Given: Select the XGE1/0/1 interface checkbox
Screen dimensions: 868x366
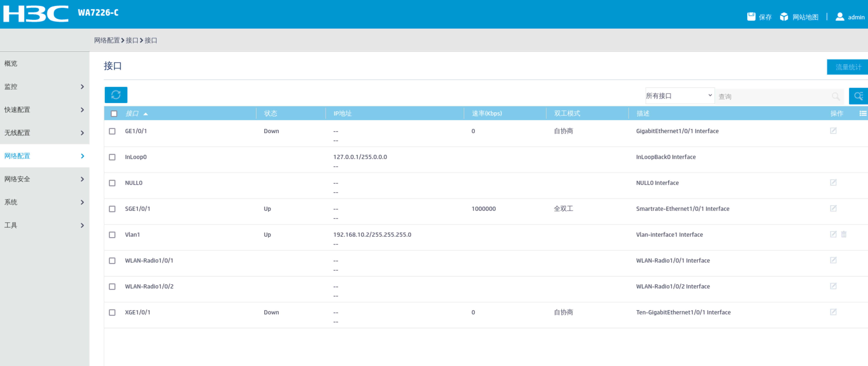Looking at the screenshot, I should 112,312.
